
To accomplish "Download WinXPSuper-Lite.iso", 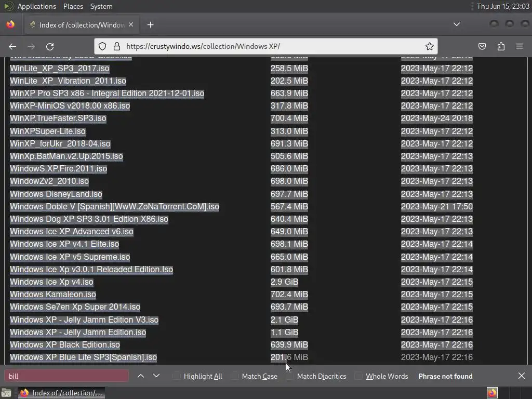I will [47, 131].
